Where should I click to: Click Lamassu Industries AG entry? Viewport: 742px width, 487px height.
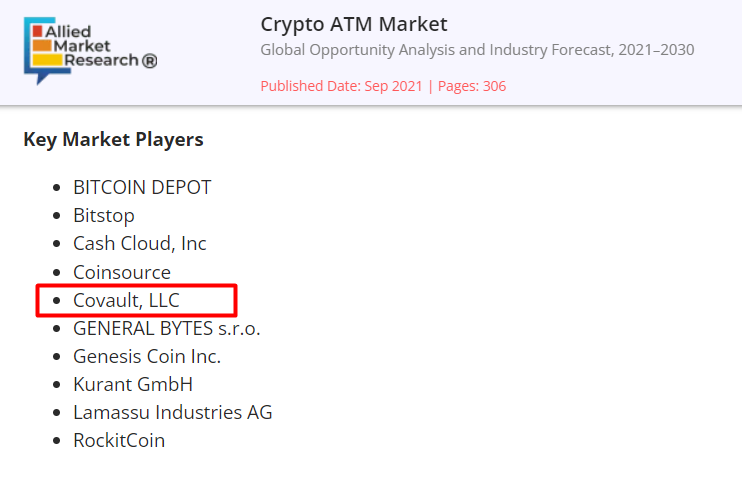tap(173, 413)
